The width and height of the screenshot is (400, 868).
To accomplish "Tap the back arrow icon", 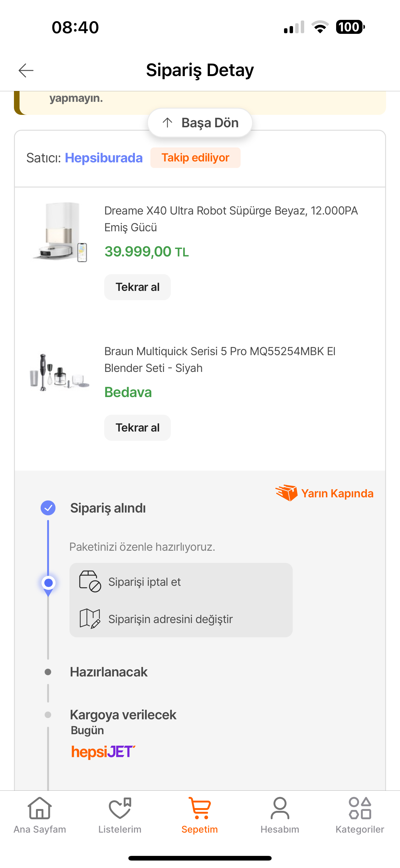I will click(26, 70).
